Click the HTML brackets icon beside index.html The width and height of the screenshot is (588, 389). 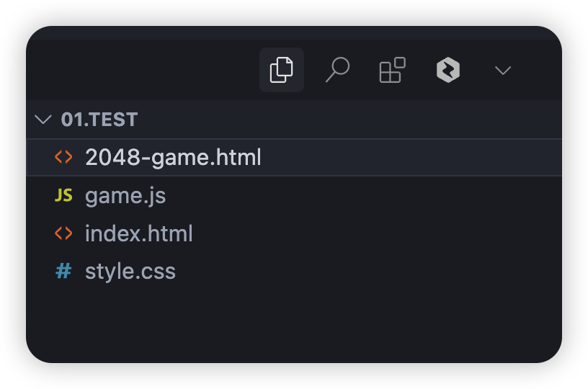(63, 233)
